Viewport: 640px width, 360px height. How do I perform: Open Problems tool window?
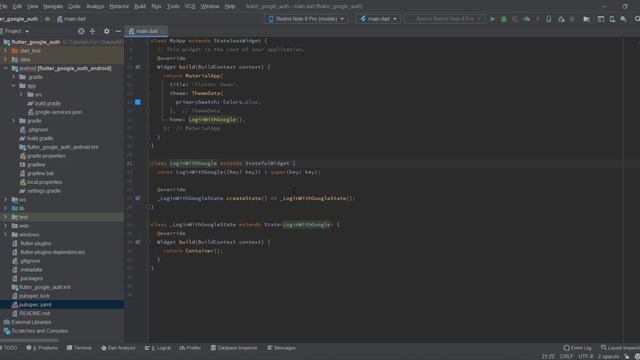[42, 348]
